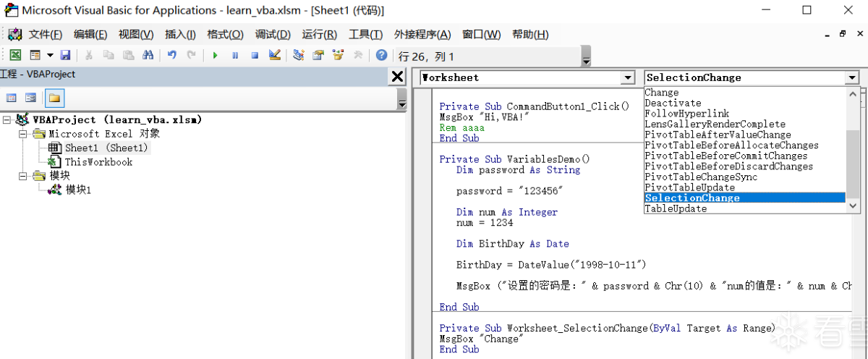
Task: Click the Redo arrow icon
Action: click(191, 56)
